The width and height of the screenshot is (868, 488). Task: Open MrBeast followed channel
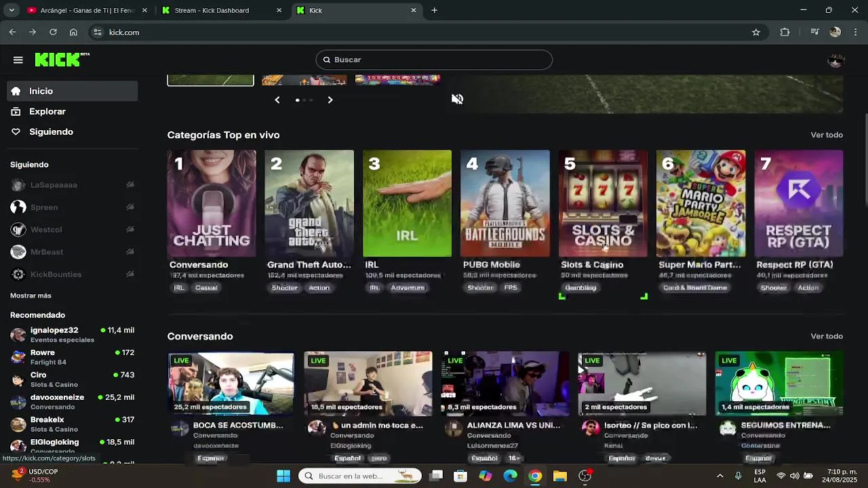pyautogui.click(x=71, y=251)
